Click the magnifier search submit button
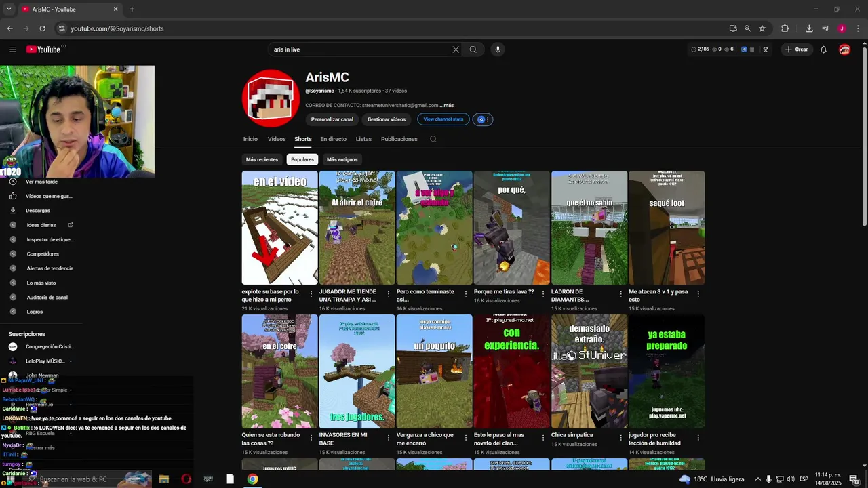 coord(473,49)
